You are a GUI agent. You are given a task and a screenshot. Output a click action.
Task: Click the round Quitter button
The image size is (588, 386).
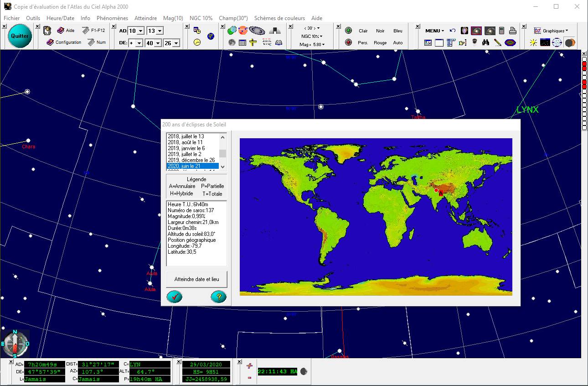click(x=20, y=36)
